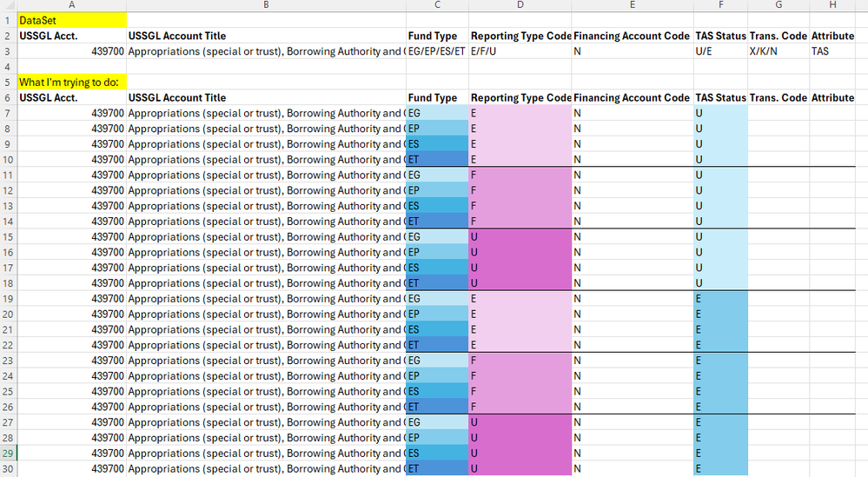Select row 29 header
Viewport: 868px width, 477px height.
click(9, 454)
